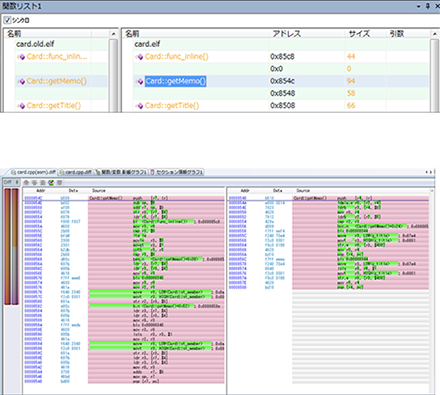
Task: Click size value 66
Action: click(351, 106)
